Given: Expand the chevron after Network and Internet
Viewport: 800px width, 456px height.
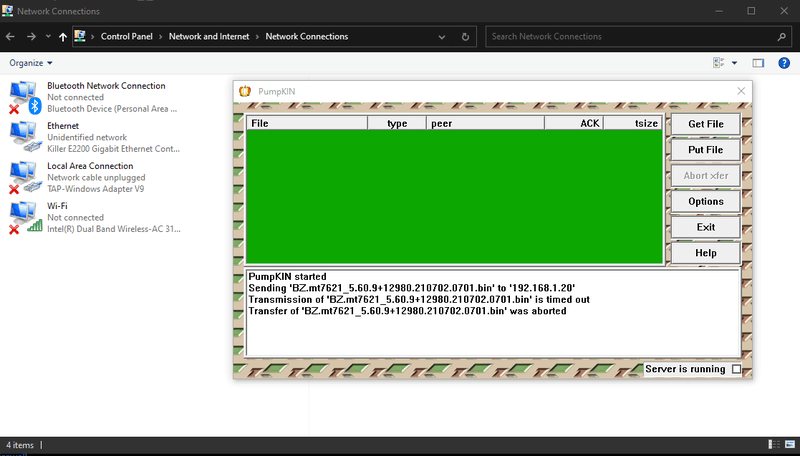Looking at the screenshot, I should point(258,37).
